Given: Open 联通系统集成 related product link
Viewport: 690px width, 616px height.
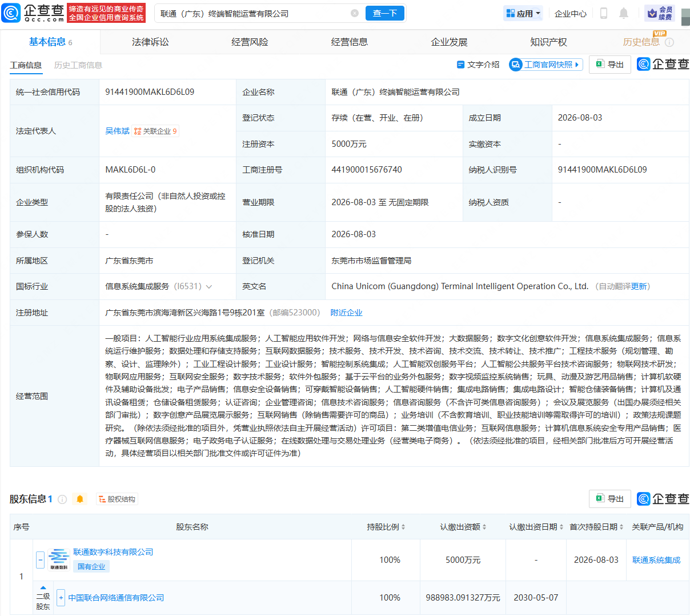Looking at the screenshot, I should point(656,560).
